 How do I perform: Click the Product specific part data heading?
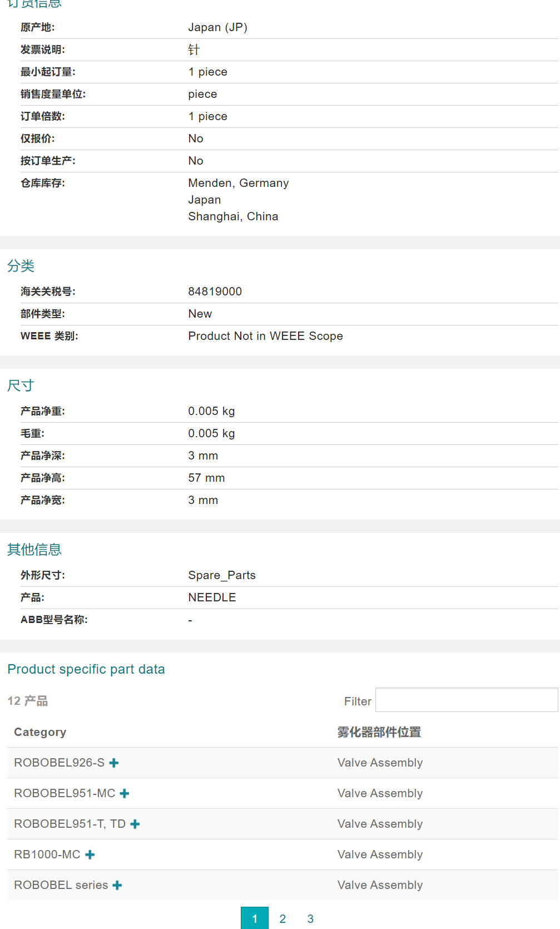(x=86, y=669)
